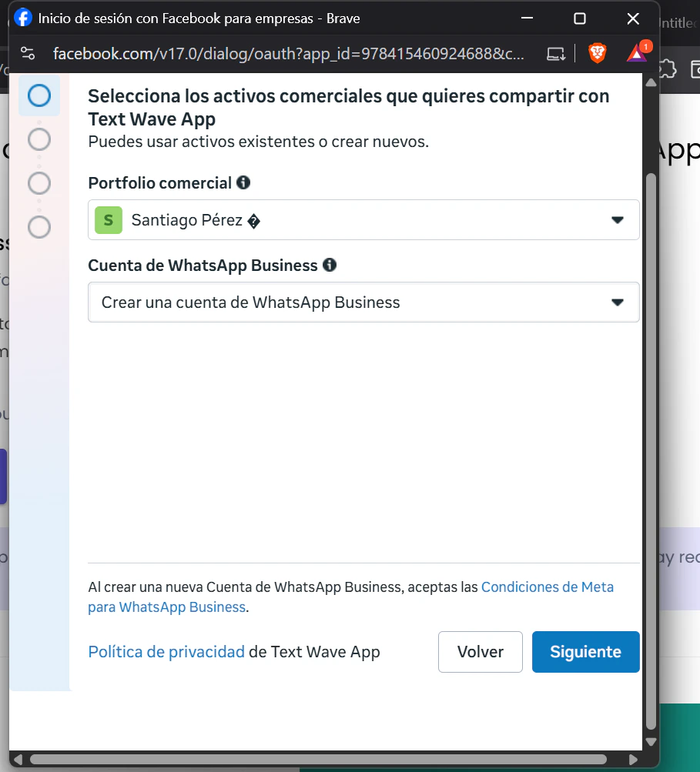Select the fourth step circle in sidebar
Viewport: 700px width, 772px height.
39,227
